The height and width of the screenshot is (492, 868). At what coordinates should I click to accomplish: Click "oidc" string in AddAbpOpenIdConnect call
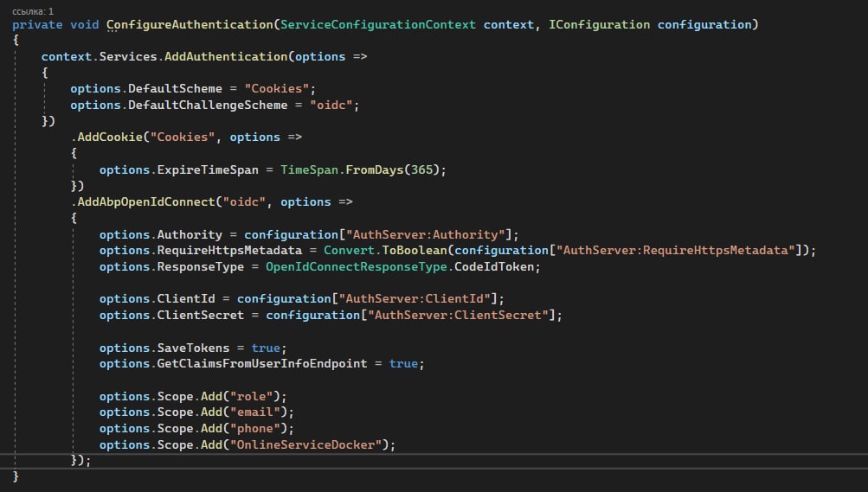[244, 202]
